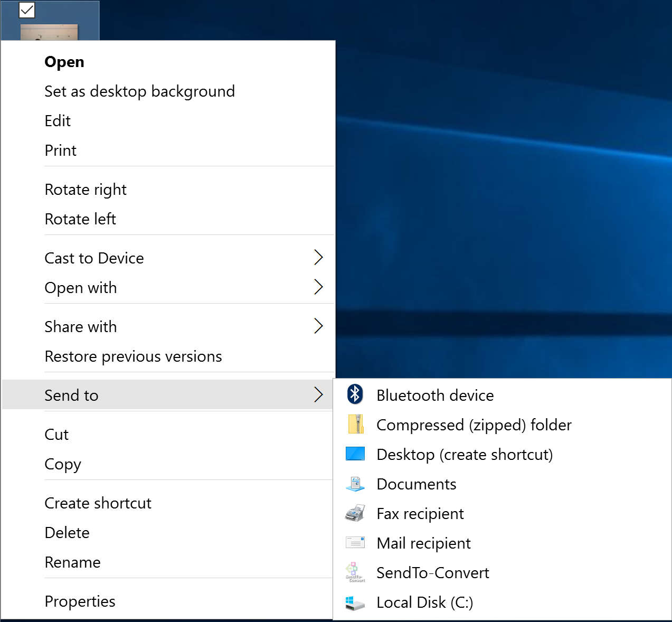Choose Rename in the context menu
Image resolution: width=672 pixels, height=622 pixels.
[72, 562]
